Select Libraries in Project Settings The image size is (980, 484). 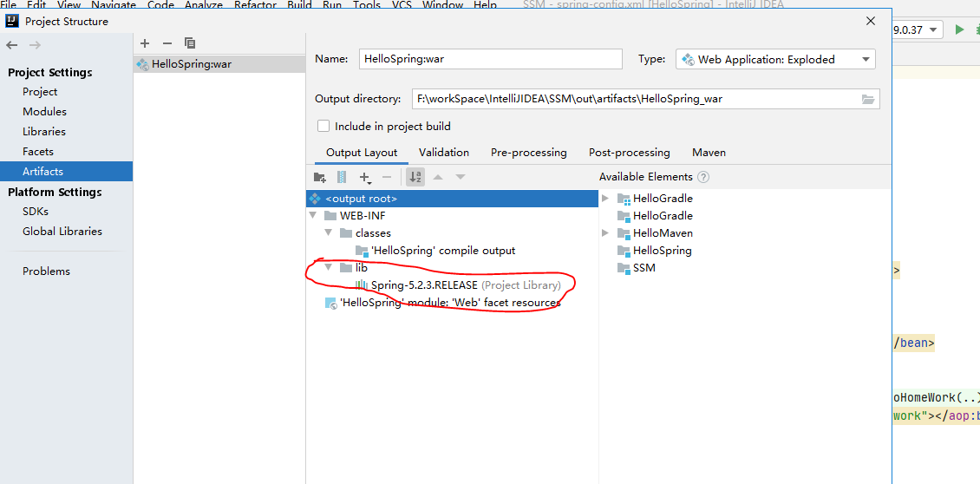pyautogui.click(x=43, y=131)
